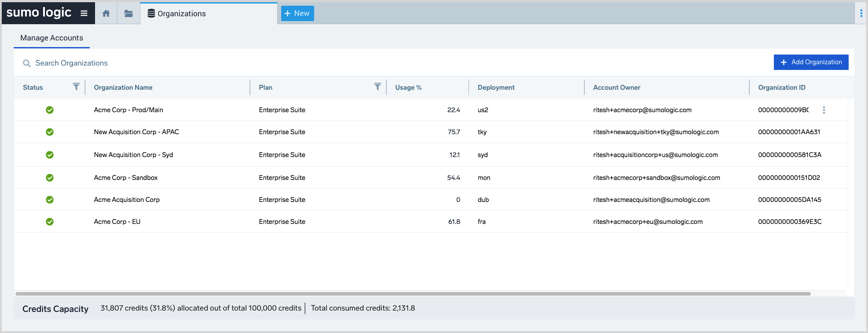Viewport: 868px width, 333px height.
Task: Sort by the Usage % column header
Action: click(x=408, y=88)
